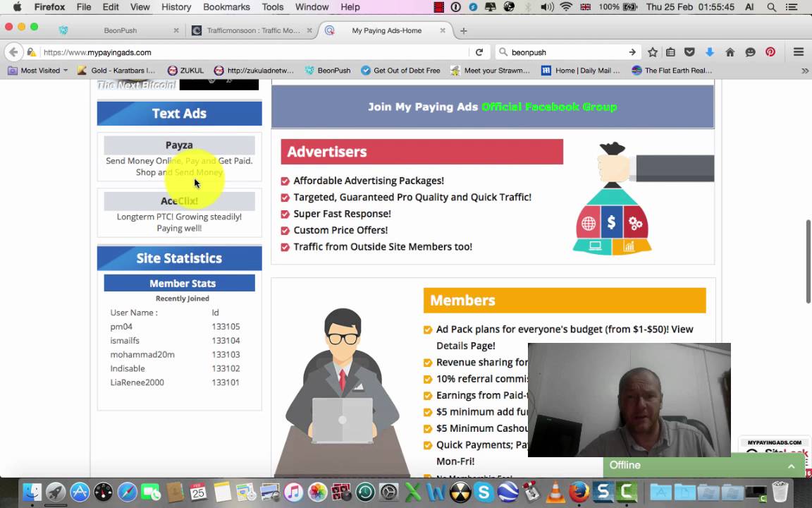Image resolution: width=812 pixels, height=508 pixels.
Task: Open the AceClix! text ad
Action: coord(179,200)
